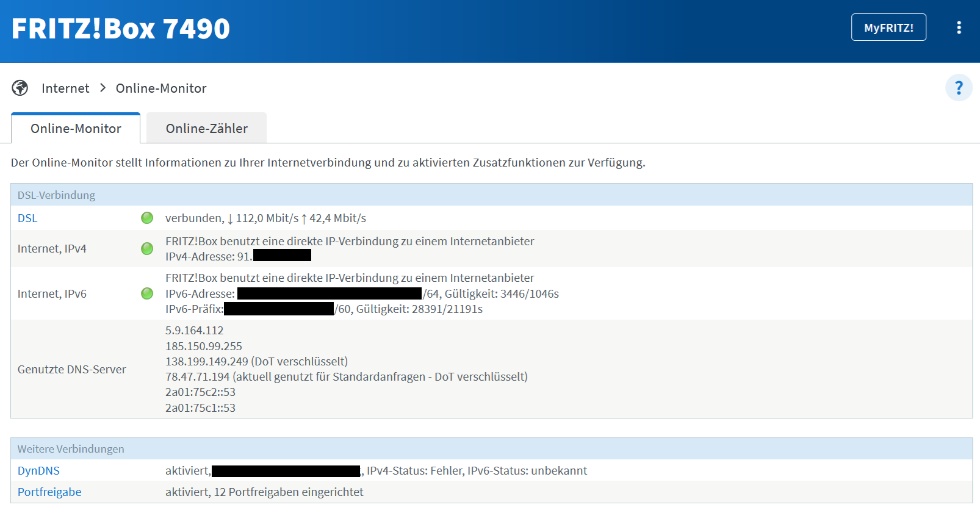Click the IPv4-Adresse line
The image size is (980, 510).
[x=238, y=257]
